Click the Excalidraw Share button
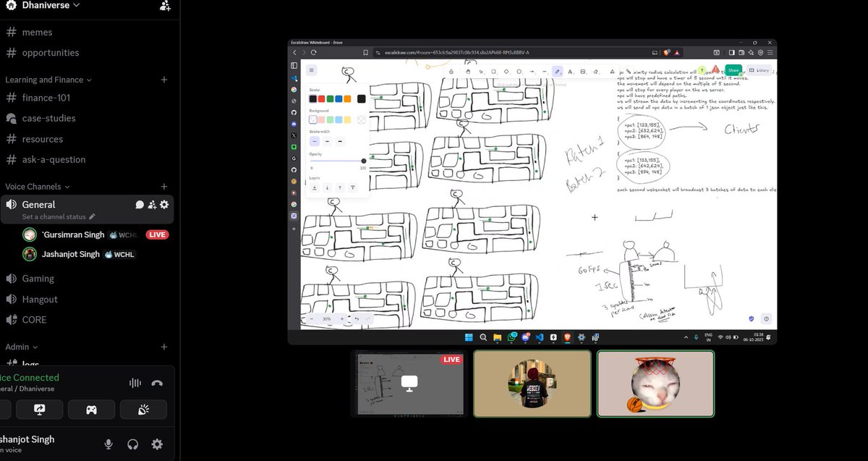Image resolution: width=868 pixels, height=461 pixels. (x=733, y=70)
